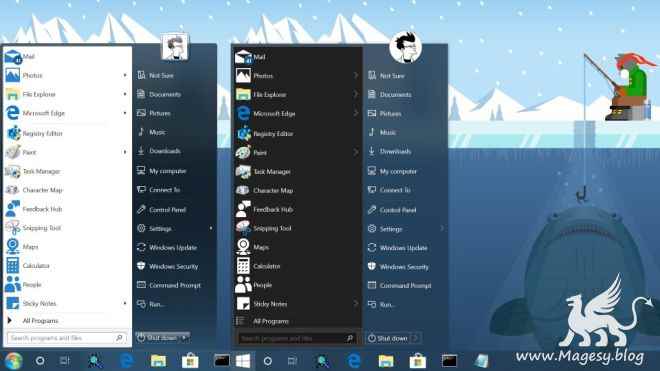This screenshot has width=660, height=371.
Task: Open Cortana circle on left taskbar
Action: coord(40,361)
